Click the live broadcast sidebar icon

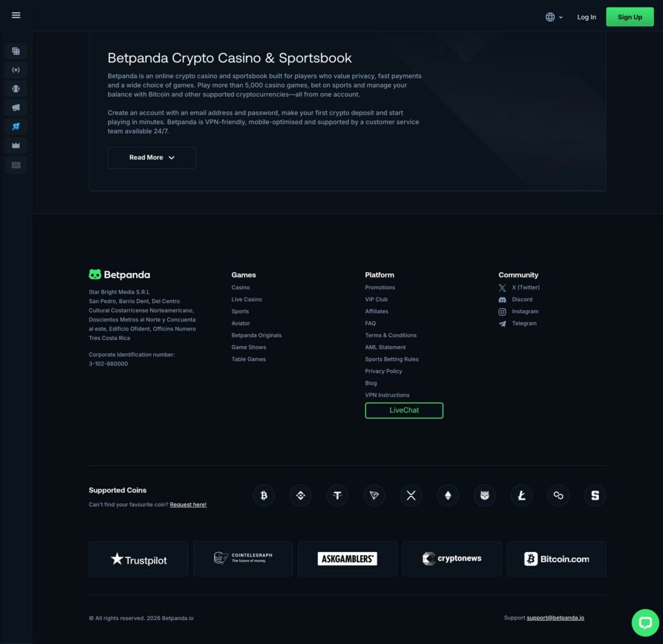coord(16,70)
